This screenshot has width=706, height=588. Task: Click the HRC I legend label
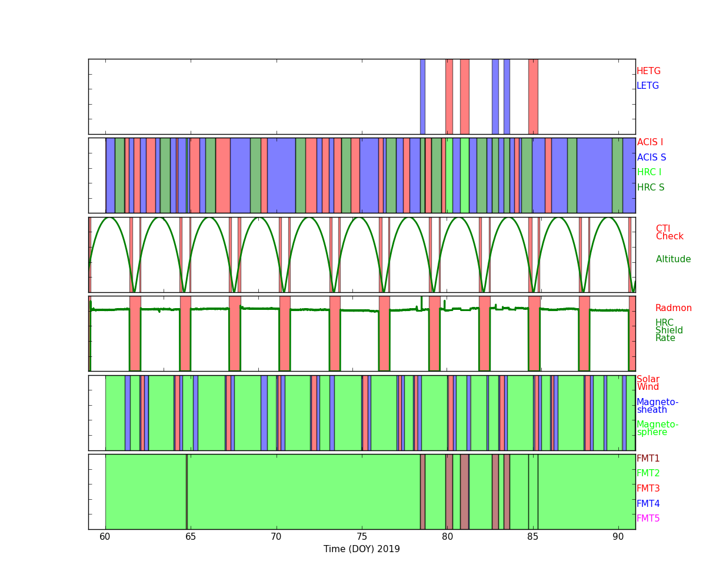[x=649, y=172]
